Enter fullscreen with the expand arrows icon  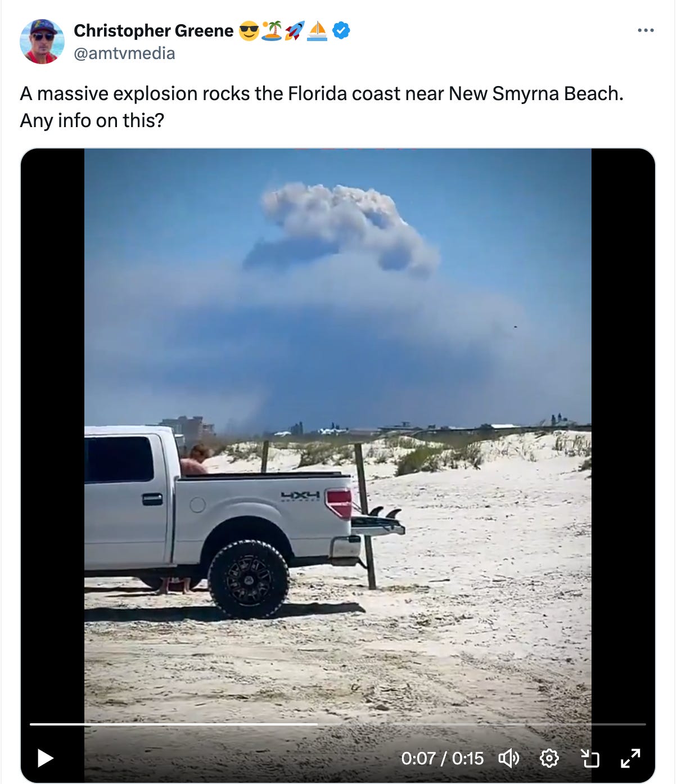pos(630,758)
